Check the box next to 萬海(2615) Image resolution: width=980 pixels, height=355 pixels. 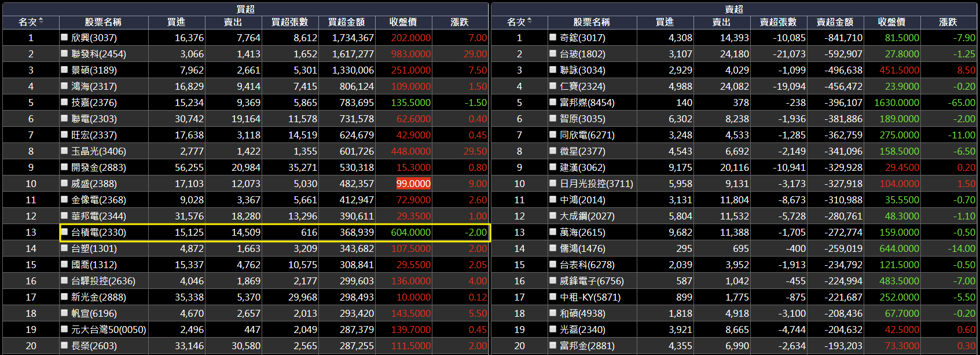553,232
